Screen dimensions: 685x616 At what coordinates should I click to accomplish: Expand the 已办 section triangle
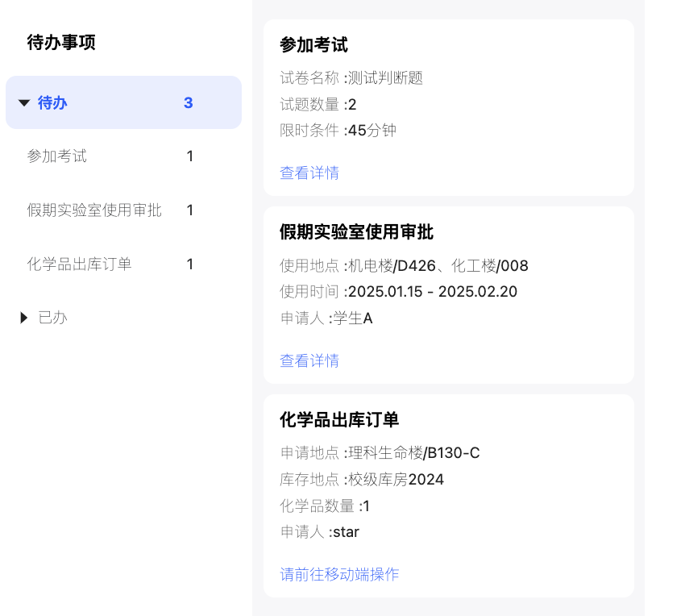click(x=24, y=318)
